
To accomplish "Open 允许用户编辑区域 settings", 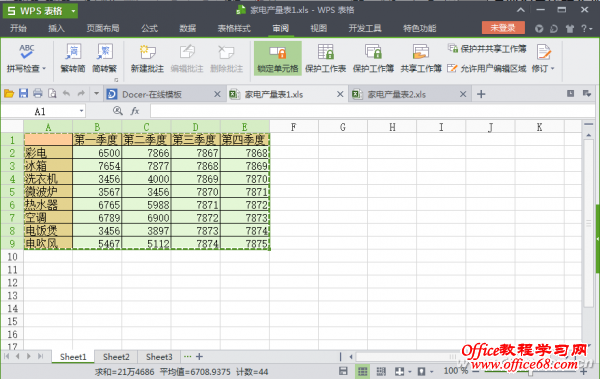I will coord(487,69).
